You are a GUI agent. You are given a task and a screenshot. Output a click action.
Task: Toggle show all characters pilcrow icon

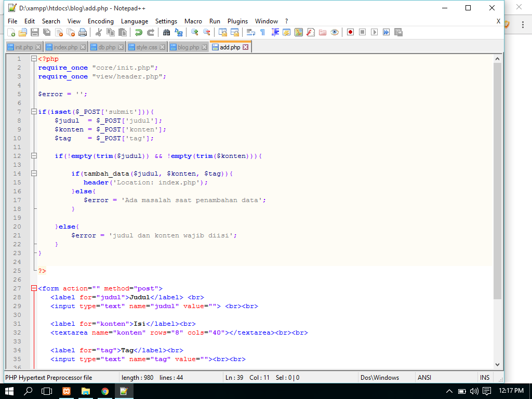click(x=262, y=32)
